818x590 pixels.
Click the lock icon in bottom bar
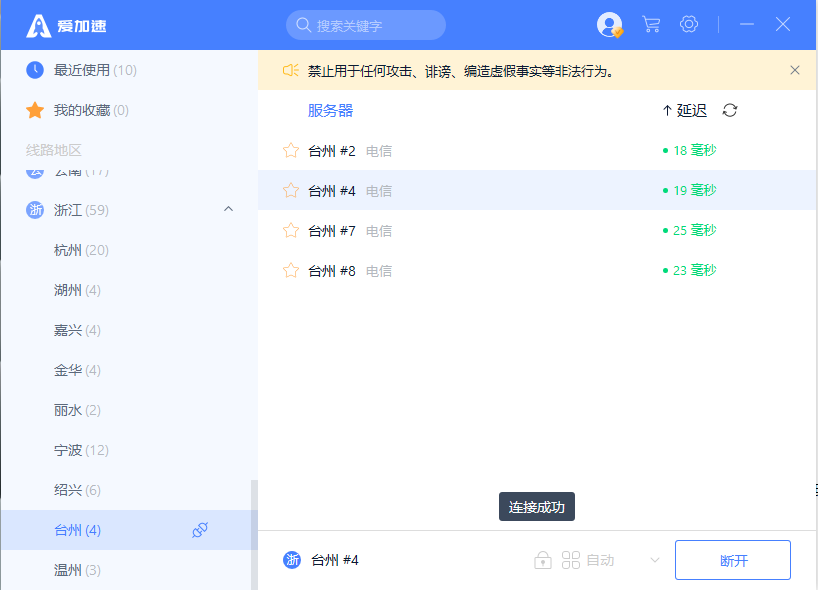click(543, 560)
